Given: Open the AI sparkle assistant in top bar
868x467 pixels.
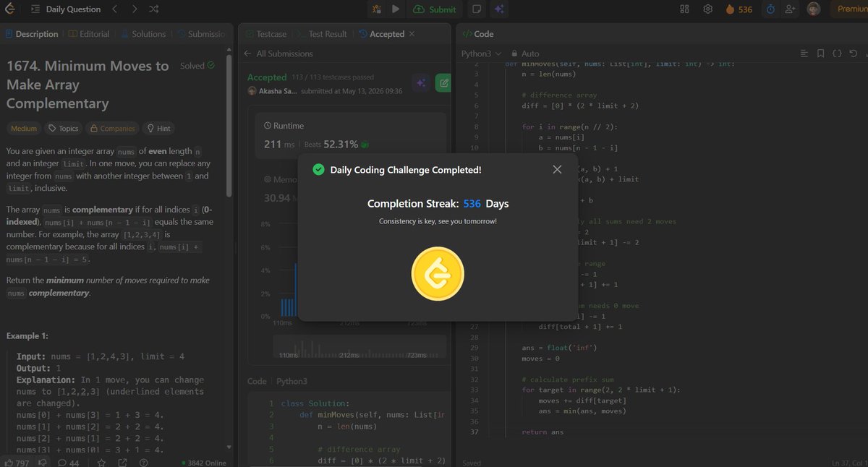Looking at the screenshot, I should click(x=499, y=9).
